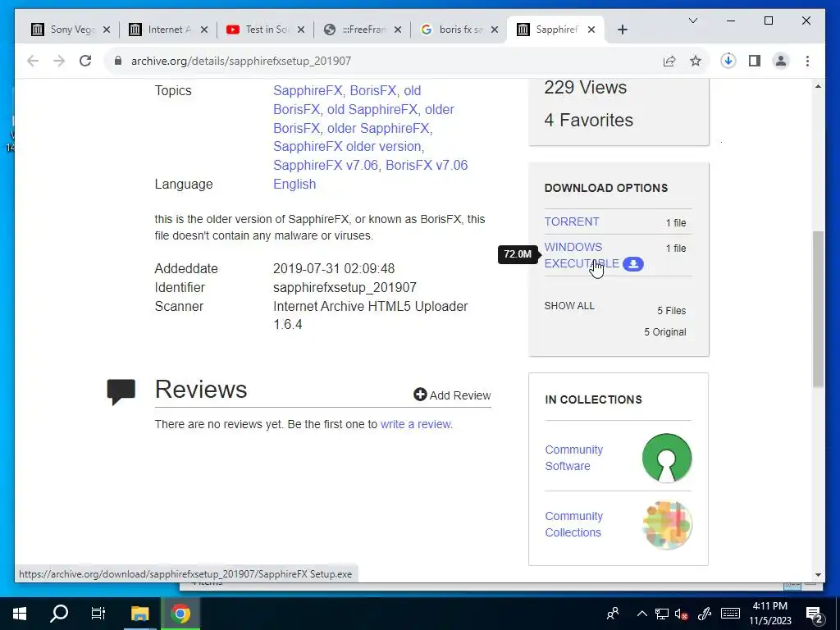This screenshot has height=630, width=840.
Task: Open the Chrome three-dot menu
Action: (x=807, y=61)
